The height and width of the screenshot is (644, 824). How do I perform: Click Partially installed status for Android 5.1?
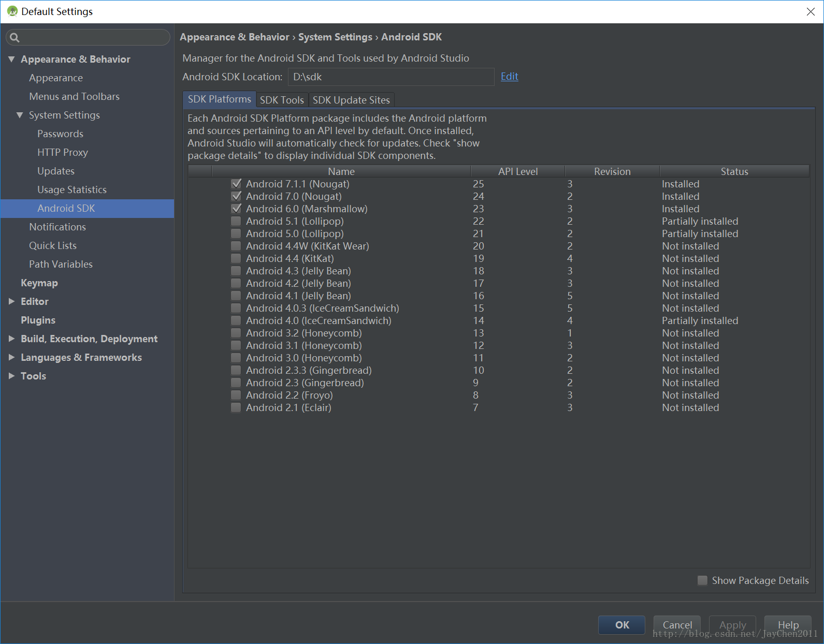point(700,221)
